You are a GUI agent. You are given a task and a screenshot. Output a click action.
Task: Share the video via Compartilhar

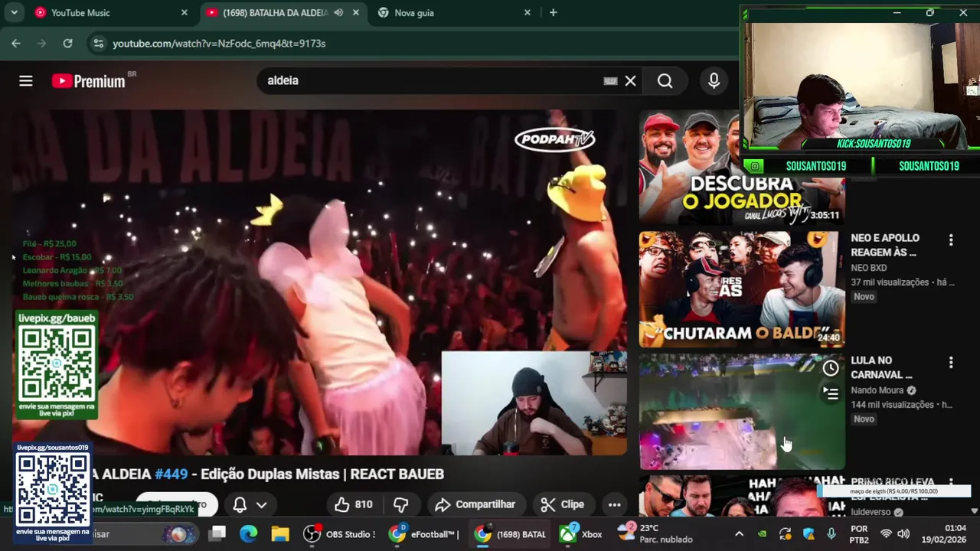coord(475,504)
